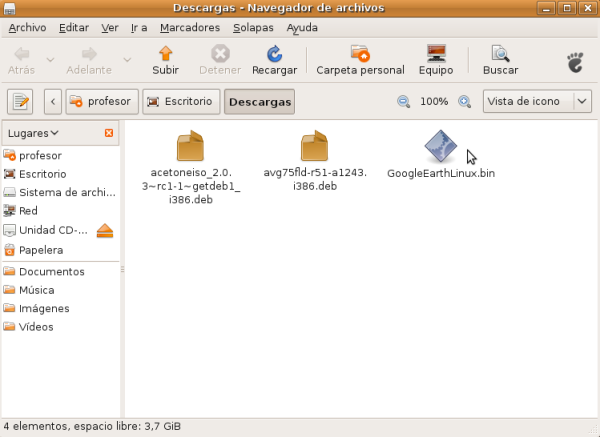Open the Vista de icono dropdown
The width and height of the screenshot is (600, 437).
point(537,101)
